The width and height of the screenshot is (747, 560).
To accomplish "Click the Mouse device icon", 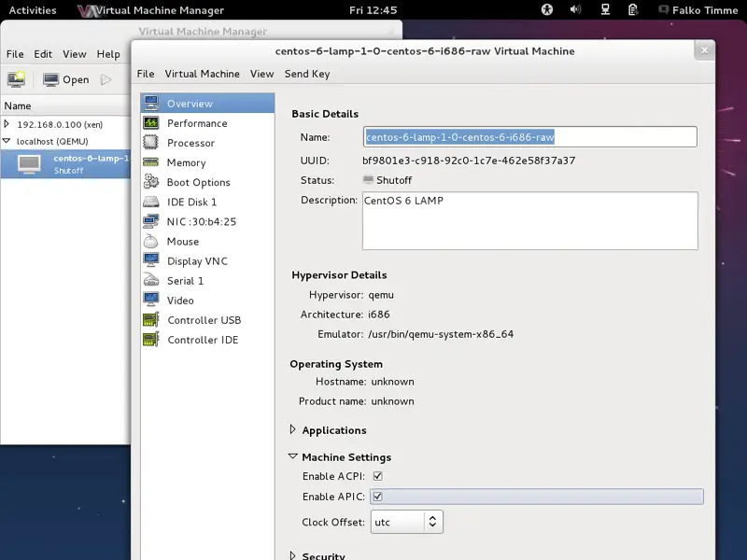I will point(151,241).
